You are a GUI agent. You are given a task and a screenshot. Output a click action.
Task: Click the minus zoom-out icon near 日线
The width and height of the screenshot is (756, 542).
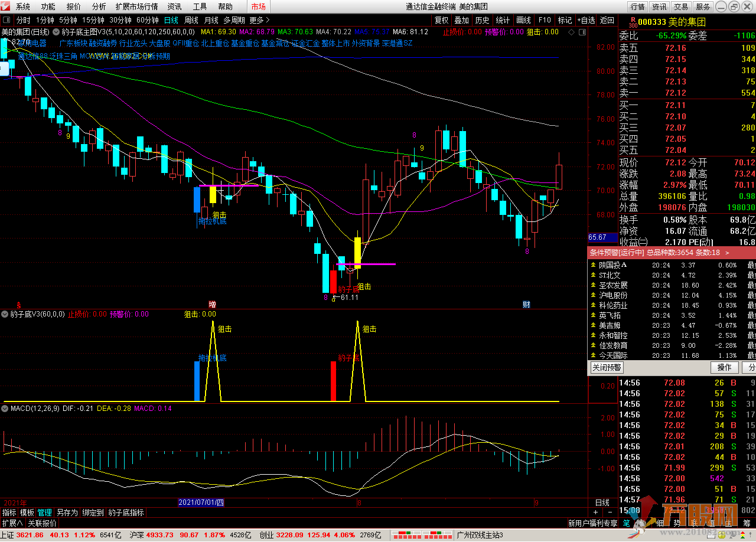[610, 512]
